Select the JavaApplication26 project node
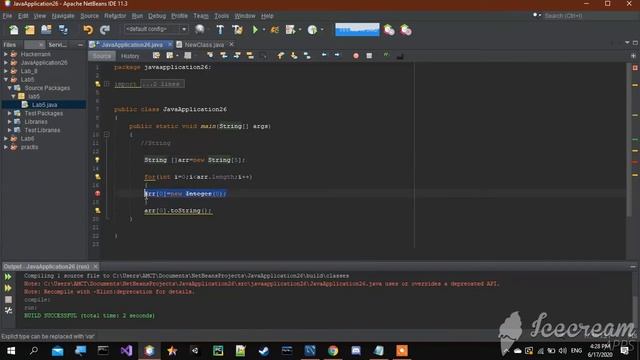 (x=44, y=62)
